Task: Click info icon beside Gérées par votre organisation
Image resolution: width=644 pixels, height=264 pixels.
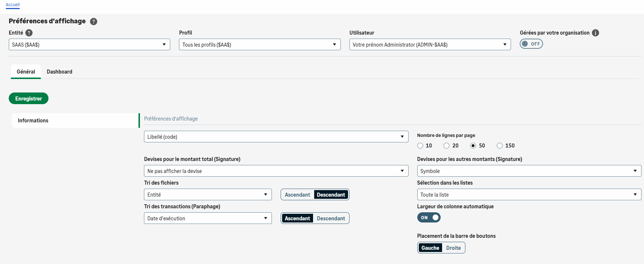Action: (596, 33)
